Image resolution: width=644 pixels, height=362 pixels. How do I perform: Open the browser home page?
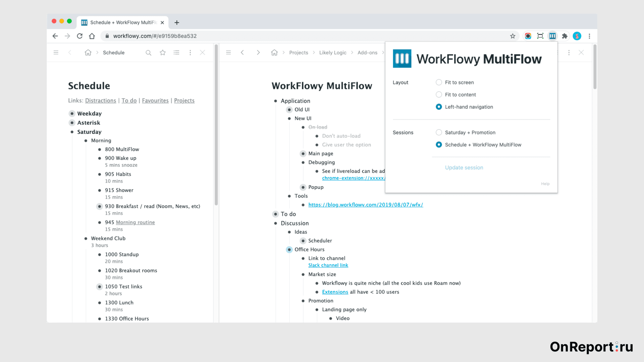92,36
